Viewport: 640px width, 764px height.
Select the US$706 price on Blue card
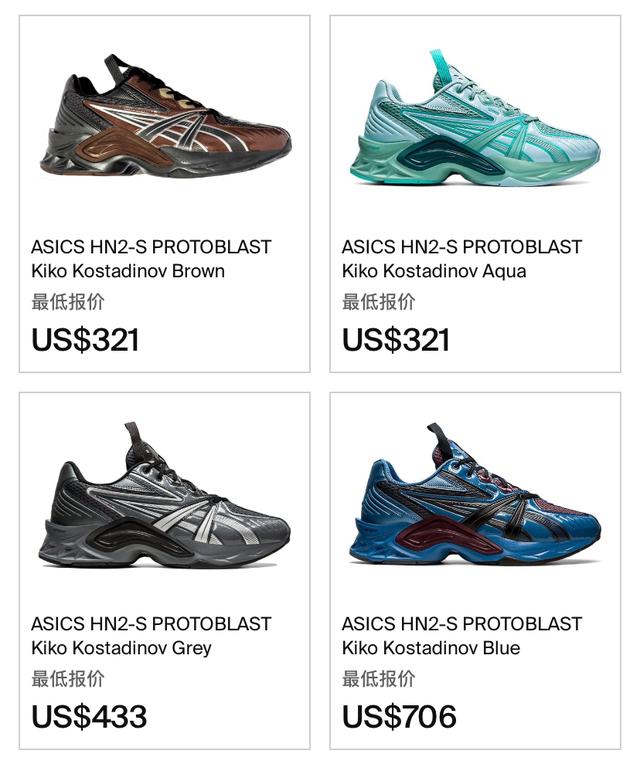pos(399,716)
